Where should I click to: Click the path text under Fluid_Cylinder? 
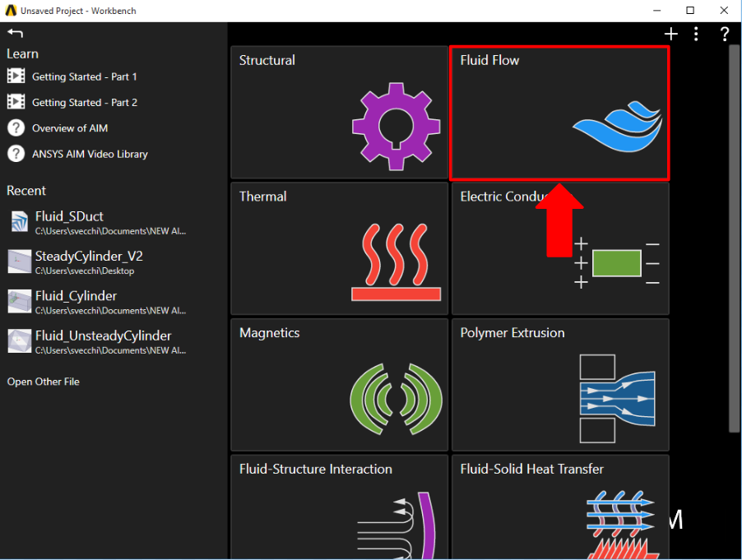coord(110,311)
